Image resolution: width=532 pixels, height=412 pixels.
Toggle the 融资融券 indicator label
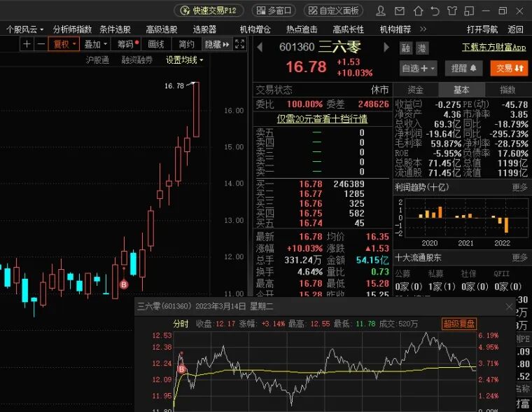point(136,60)
